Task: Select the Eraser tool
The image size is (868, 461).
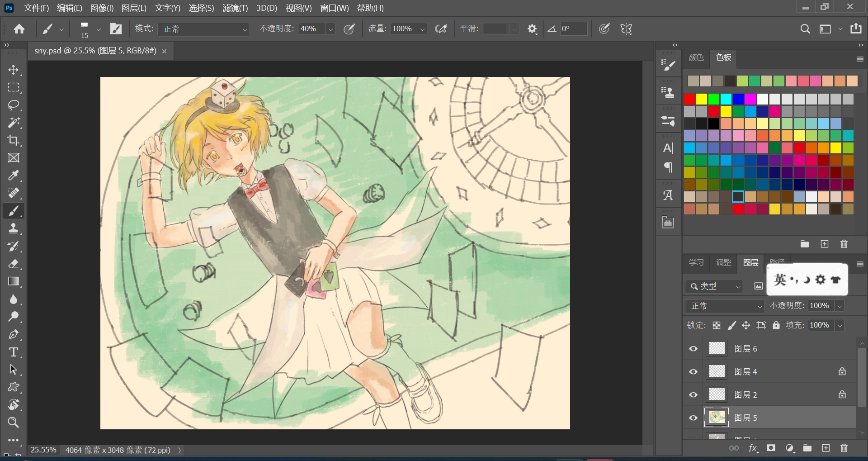Action: click(14, 264)
